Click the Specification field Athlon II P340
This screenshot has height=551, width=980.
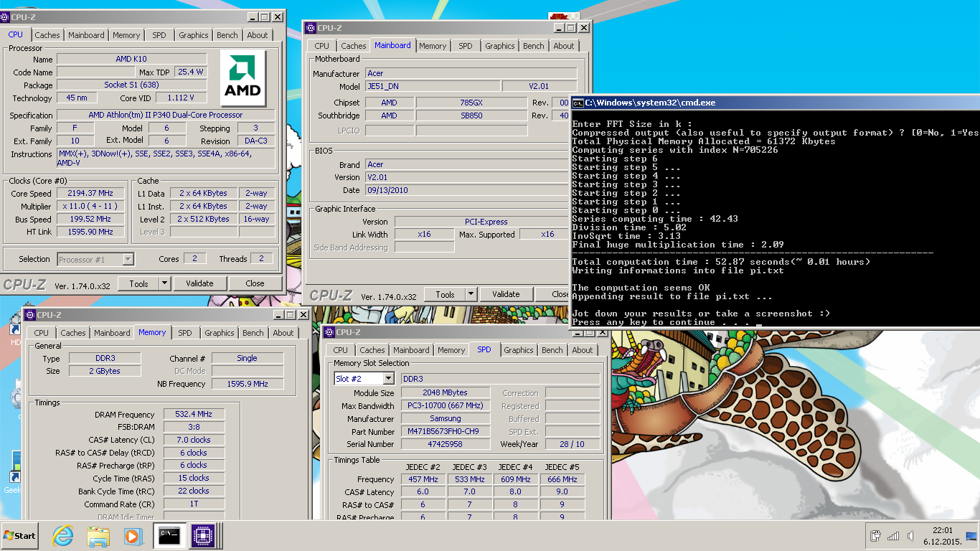click(x=166, y=116)
